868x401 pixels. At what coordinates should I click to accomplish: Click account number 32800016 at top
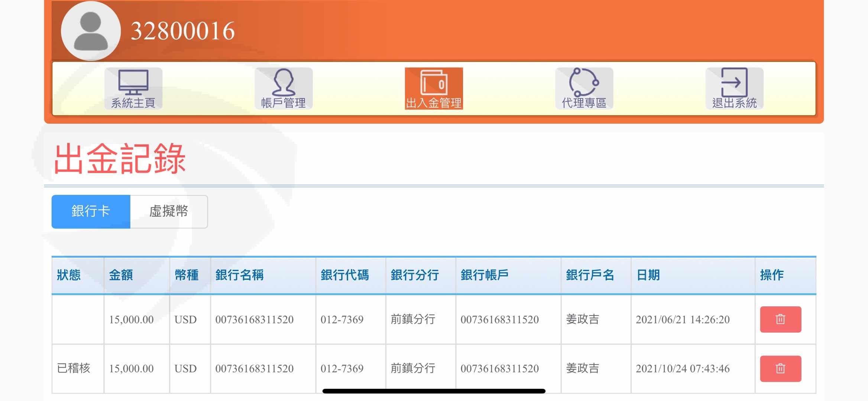[183, 31]
